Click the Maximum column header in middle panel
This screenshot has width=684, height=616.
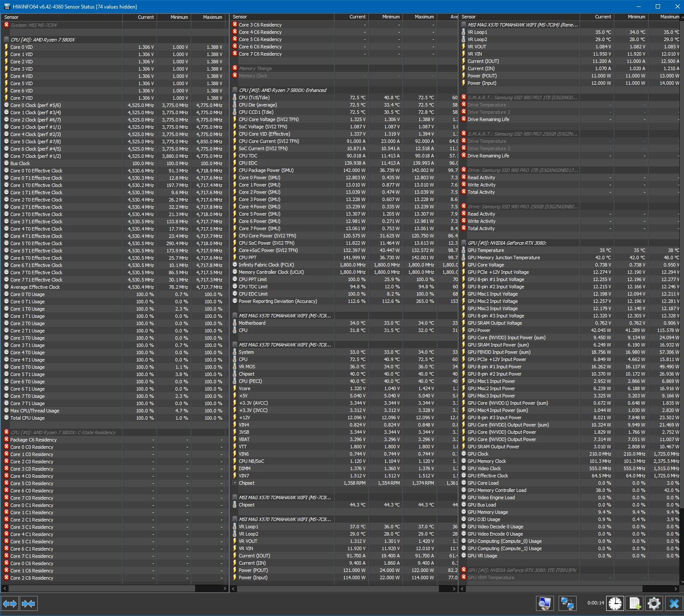pyautogui.click(x=420, y=17)
